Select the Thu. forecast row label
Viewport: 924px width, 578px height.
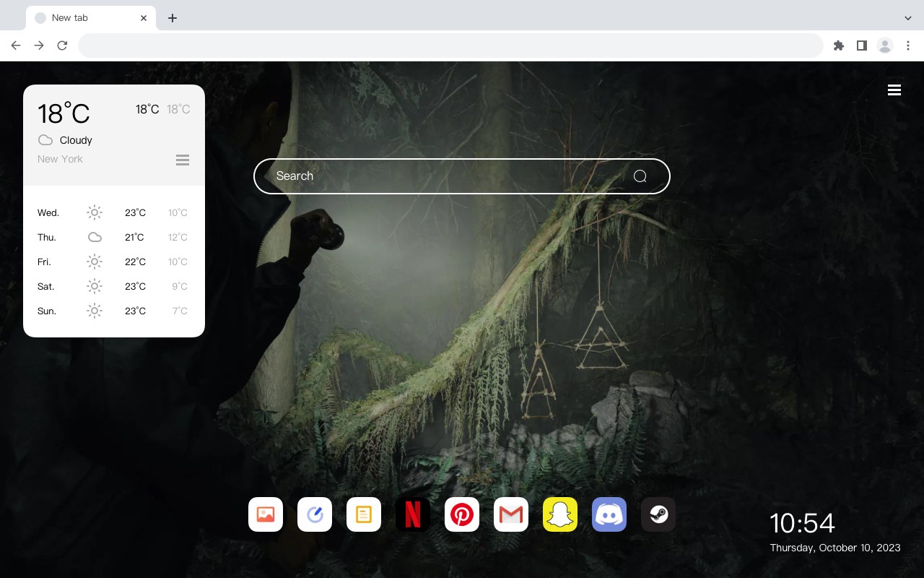tap(47, 237)
